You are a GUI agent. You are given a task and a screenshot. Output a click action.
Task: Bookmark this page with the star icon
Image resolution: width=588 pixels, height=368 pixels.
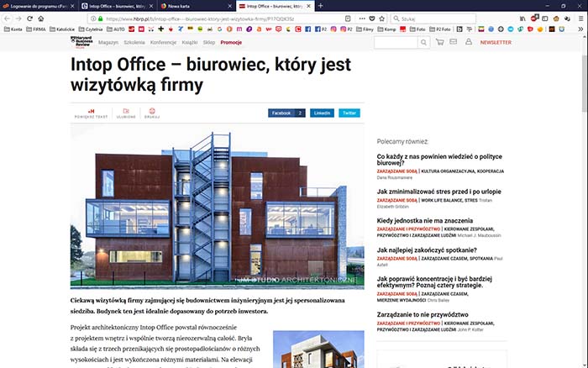(381, 18)
